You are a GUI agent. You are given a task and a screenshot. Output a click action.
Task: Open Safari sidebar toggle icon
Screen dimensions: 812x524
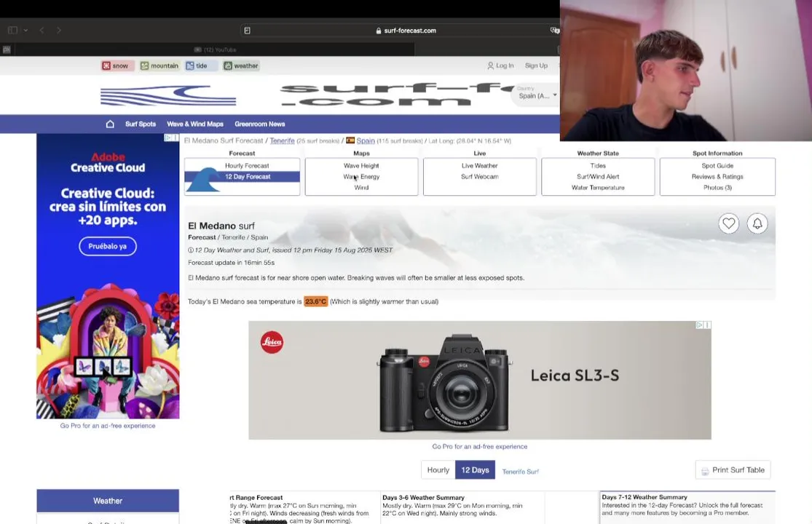[13, 31]
